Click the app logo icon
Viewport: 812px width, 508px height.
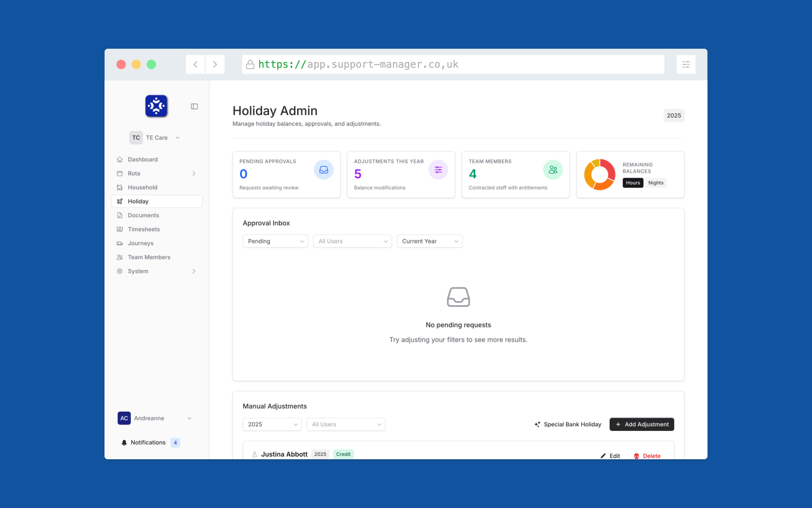156,106
